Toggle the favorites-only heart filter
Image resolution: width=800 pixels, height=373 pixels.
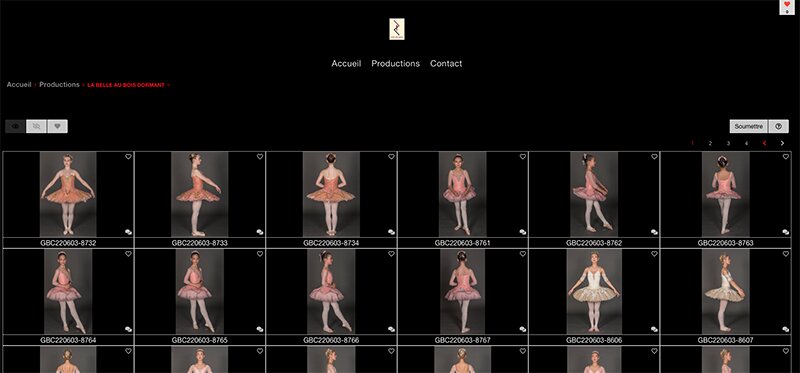(57, 127)
